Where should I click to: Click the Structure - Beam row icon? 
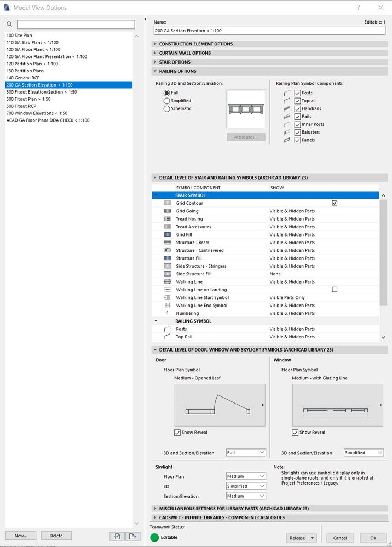168,243
